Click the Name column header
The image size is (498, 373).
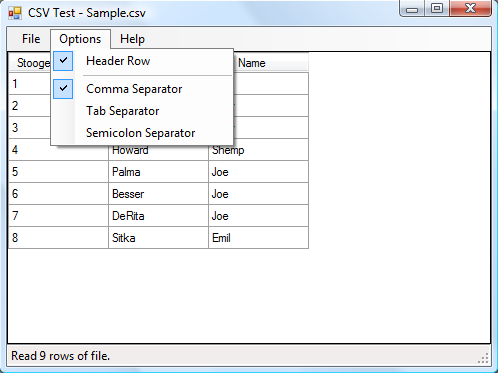(x=271, y=63)
